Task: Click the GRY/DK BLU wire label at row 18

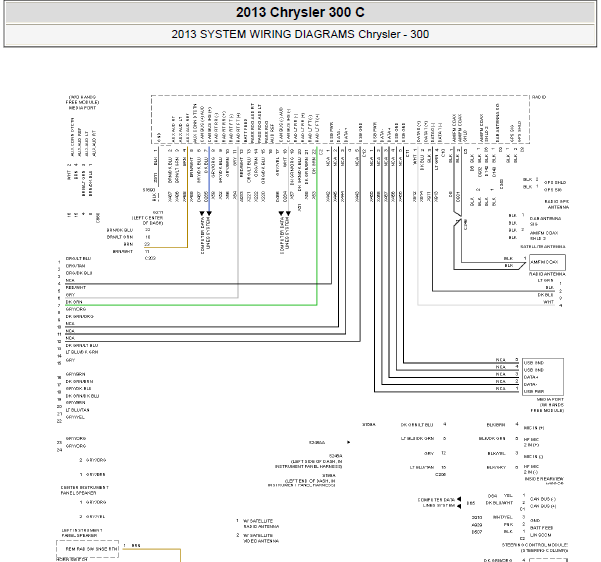Action: [x=79, y=389]
